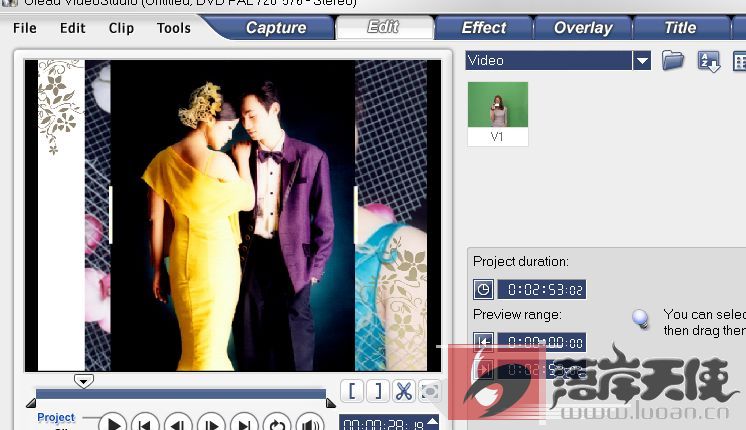Open the system volume control
This screenshot has height=430, width=746.
(310, 423)
